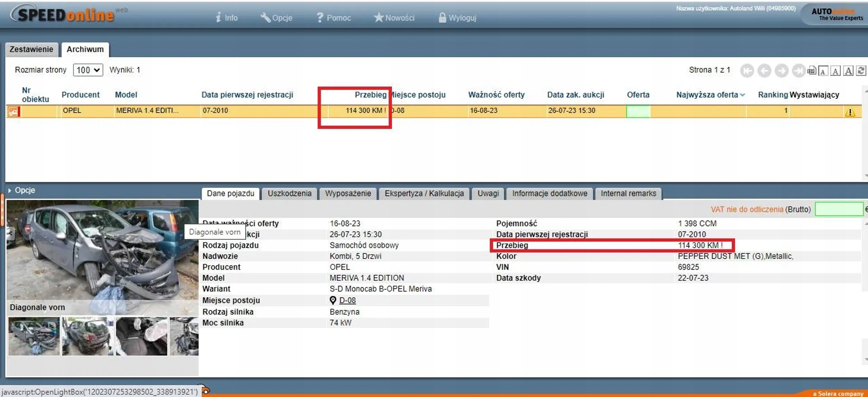Click the green Brutto bid input field

[x=838, y=209]
